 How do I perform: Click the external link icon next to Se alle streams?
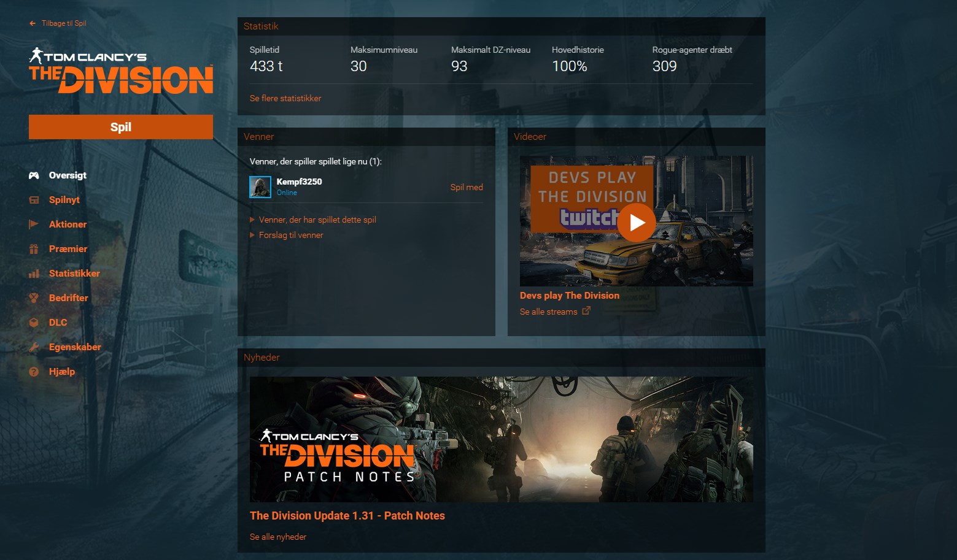[x=586, y=311]
